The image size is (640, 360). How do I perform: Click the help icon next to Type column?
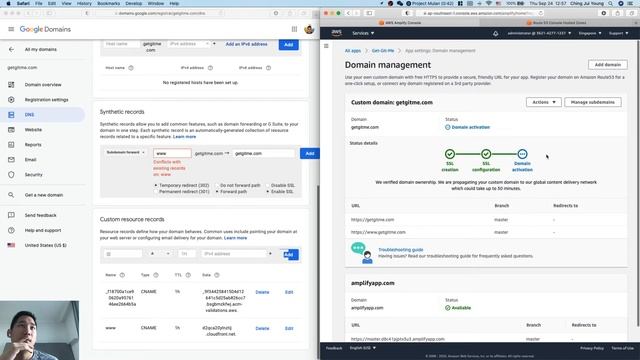(x=156, y=275)
